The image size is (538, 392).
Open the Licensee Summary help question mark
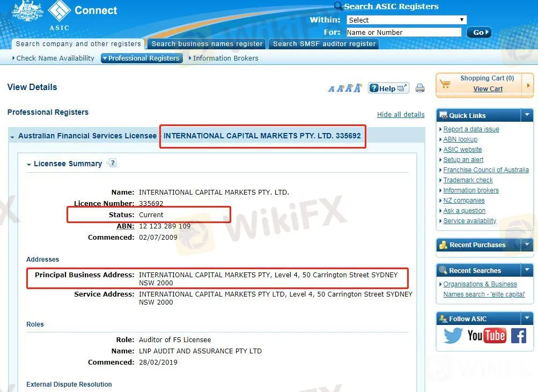(x=112, y=163)
